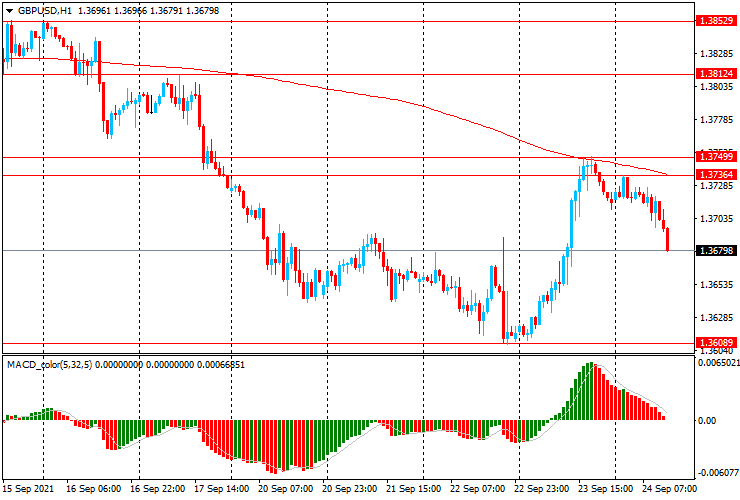
Task: Select the MACD zero level 0.00 label
Action: (706, 420)
